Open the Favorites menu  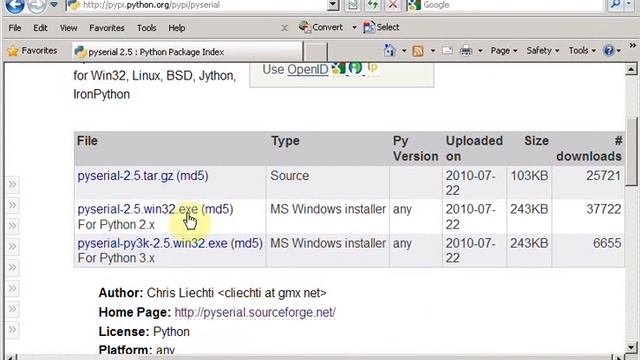(107, 28)
